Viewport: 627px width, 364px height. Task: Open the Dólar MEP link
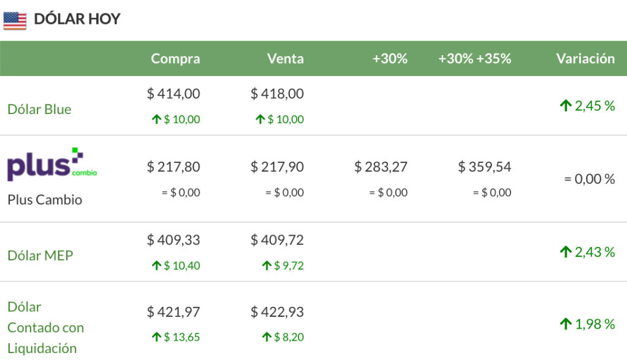point(40,256)
